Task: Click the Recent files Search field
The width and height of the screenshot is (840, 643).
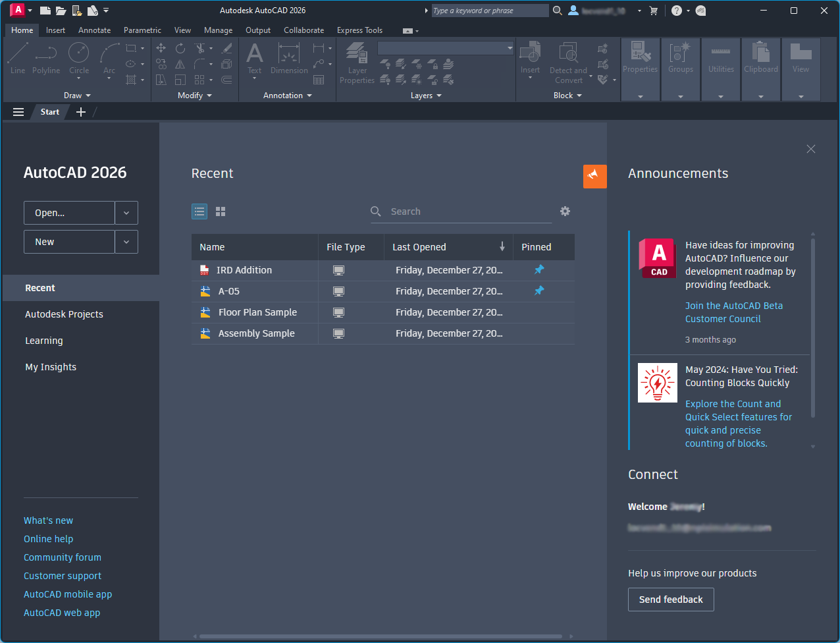Action: click(x=461, y=211)
